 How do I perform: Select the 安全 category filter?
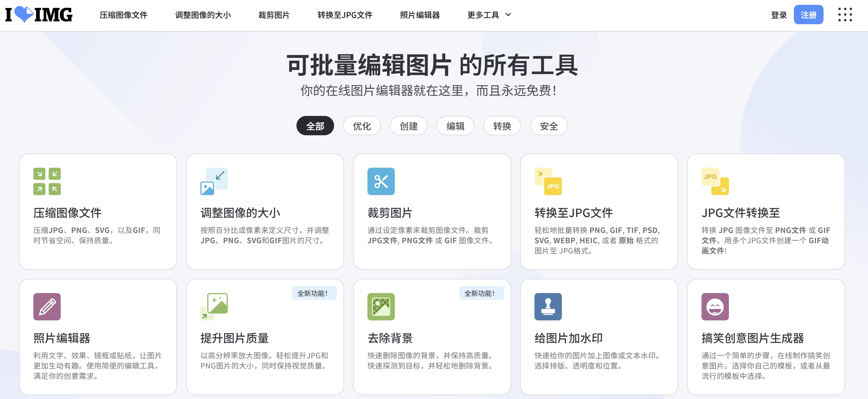click(x=549, y=126)
